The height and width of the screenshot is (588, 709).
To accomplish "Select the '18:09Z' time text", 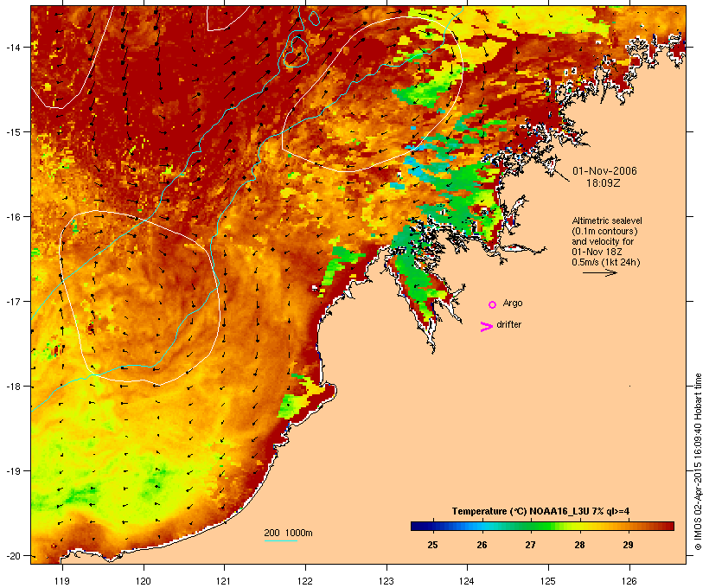I will tap(604, 183).
